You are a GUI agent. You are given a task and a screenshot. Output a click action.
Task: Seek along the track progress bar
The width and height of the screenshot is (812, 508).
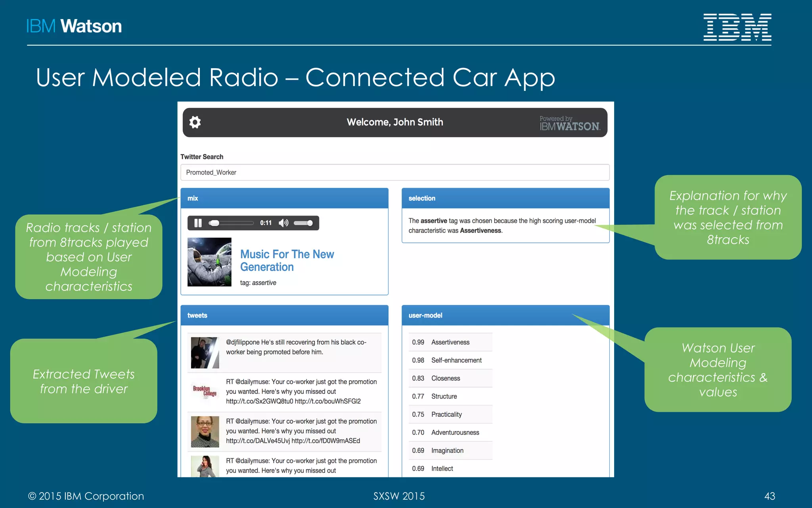pos(231,223)
